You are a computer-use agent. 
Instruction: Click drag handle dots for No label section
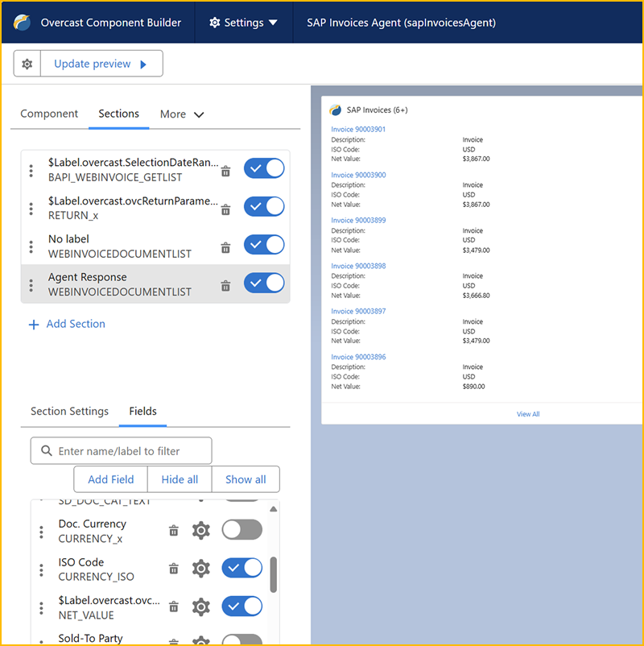point(31,246)
